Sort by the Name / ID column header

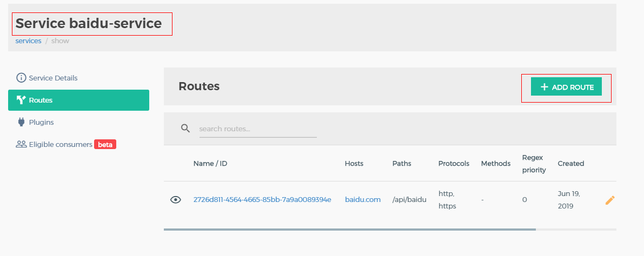click(x=210, y=163)
